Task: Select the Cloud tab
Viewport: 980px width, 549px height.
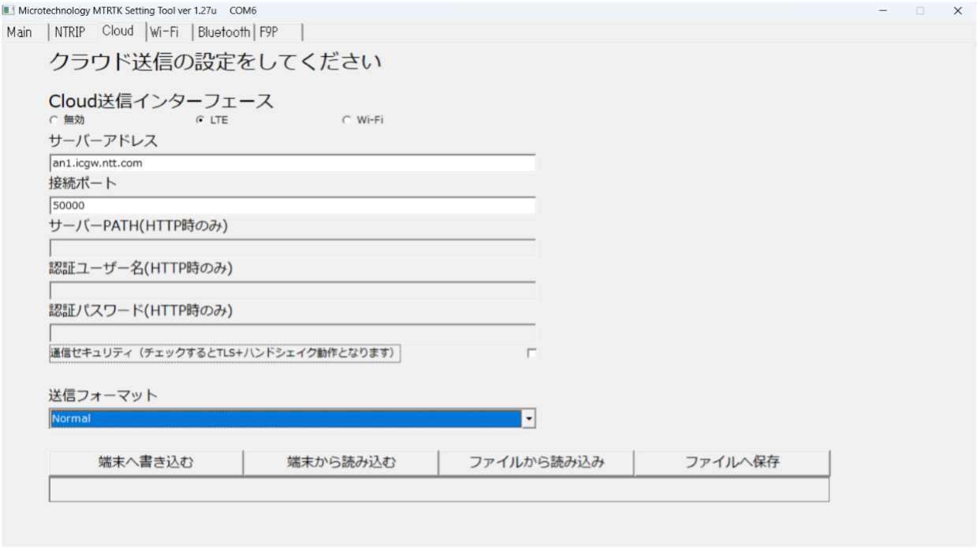Action: [117, 32]
